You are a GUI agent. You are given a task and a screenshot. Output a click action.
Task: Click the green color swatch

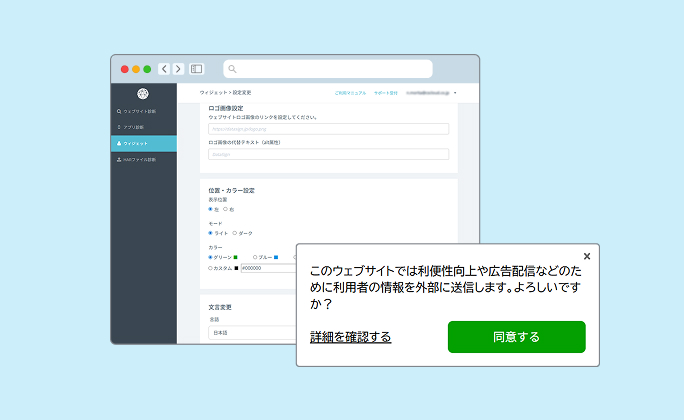pyautogui.click(x=236, y=257)
